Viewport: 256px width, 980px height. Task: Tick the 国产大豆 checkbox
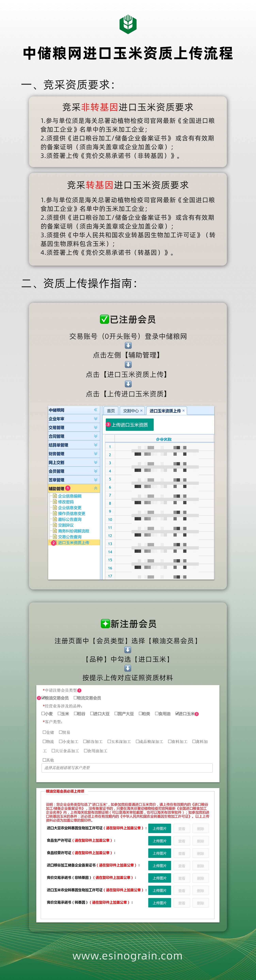tap(116, 713)
